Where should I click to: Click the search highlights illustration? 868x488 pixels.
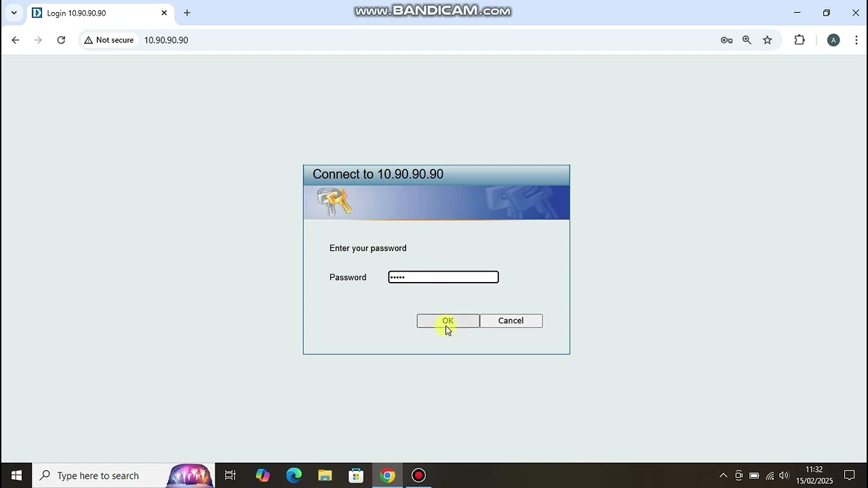tap(189, 475)
